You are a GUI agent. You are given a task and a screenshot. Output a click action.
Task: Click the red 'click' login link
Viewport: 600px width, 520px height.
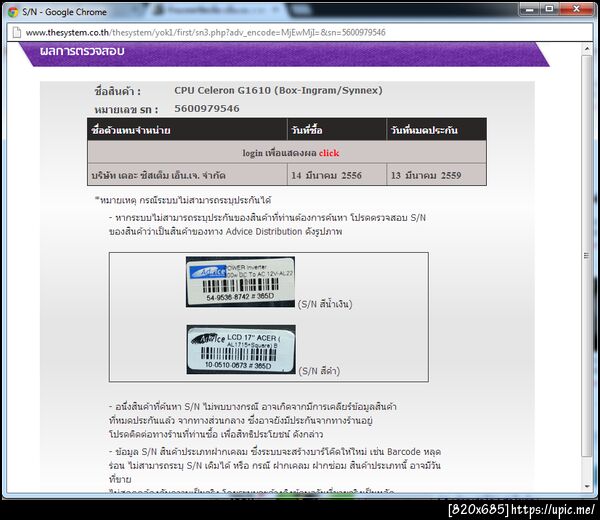pos(329,153)
